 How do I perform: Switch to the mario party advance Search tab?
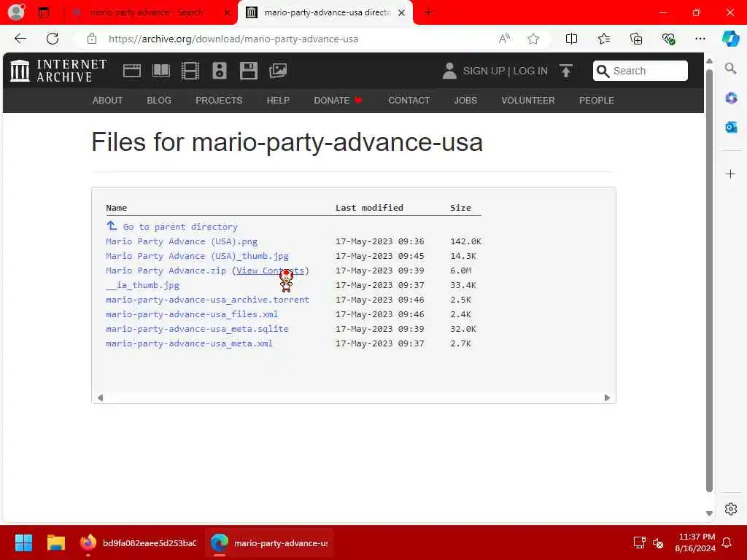coord(150,12)
